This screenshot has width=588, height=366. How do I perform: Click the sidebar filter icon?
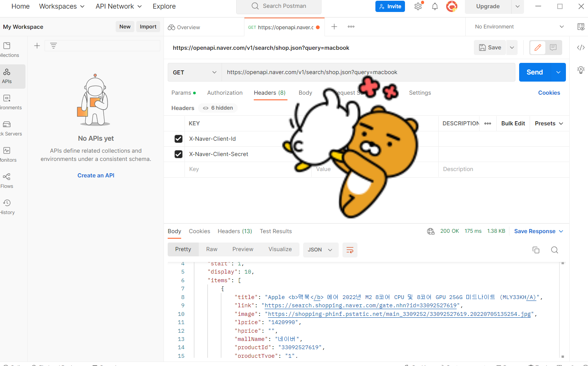tap(54, 46)
